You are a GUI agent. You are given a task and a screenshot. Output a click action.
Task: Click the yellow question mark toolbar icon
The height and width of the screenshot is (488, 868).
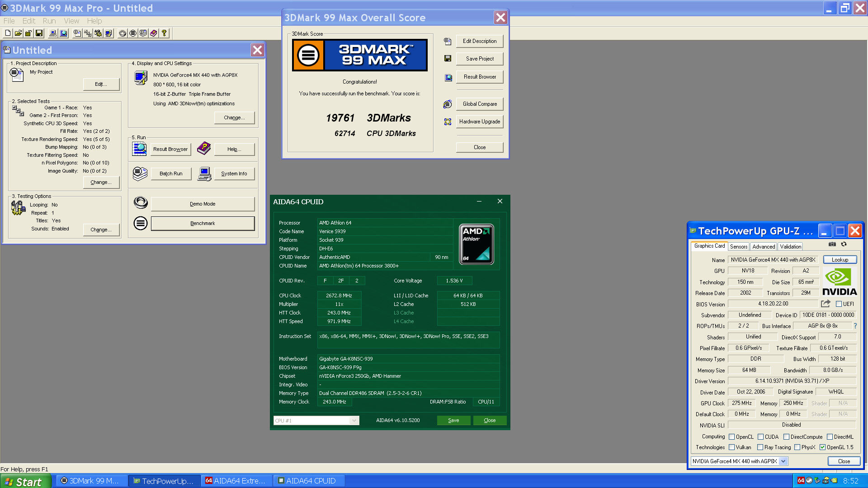coord(164,33)
